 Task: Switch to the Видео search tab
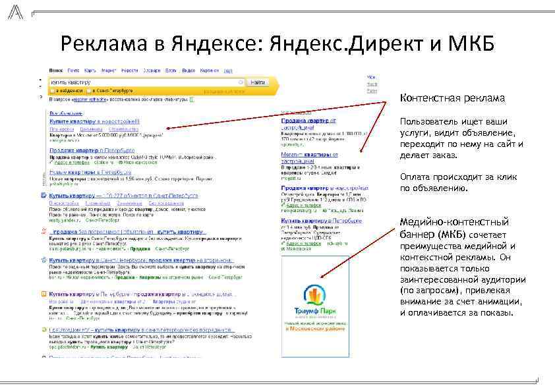(x=189, y=70)
